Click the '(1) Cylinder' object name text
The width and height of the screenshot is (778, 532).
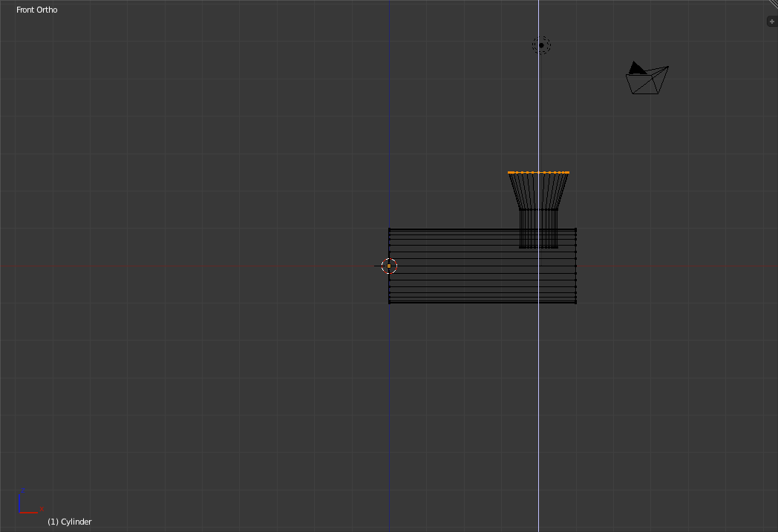(x=70, y=522)
